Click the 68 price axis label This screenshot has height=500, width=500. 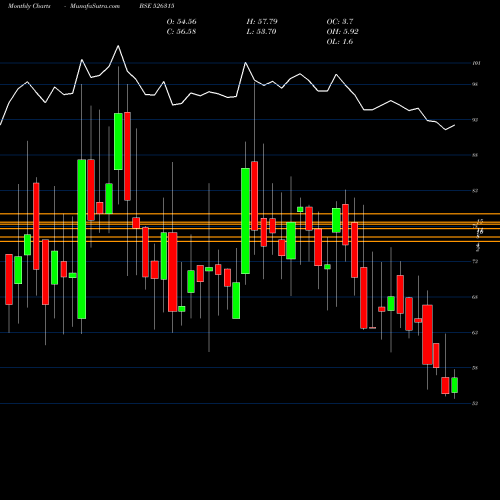point(475,297)
